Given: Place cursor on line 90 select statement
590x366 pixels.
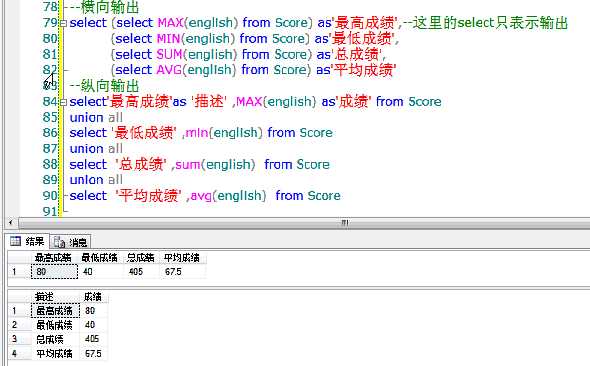Looking at the screenshot, I should pos(205,196).
